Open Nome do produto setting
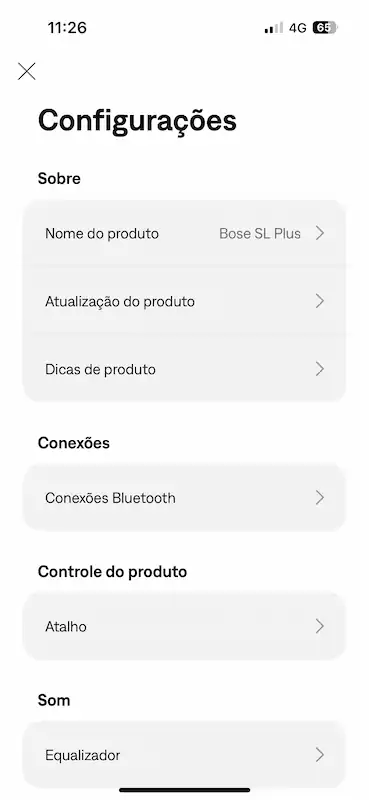This screenshot has width=369, height=800. pyautogui.click(x=184, y=234)
